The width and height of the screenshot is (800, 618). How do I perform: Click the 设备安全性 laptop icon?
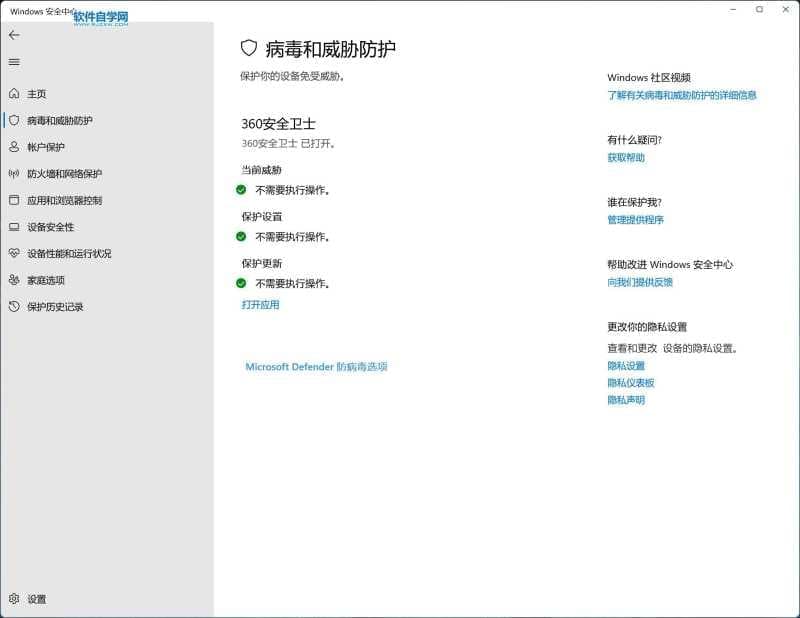(x=14, y=227)
